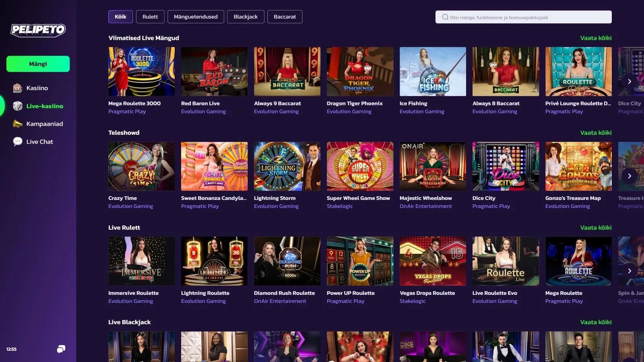The width and height of the screenshot is (644, 362).
Task: Switch to the Blackjack filter tab
Action: (245, 17)
